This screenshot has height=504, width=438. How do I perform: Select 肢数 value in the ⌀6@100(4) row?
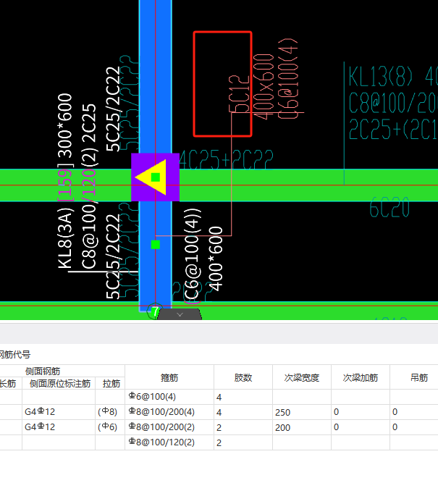point(243,397)
